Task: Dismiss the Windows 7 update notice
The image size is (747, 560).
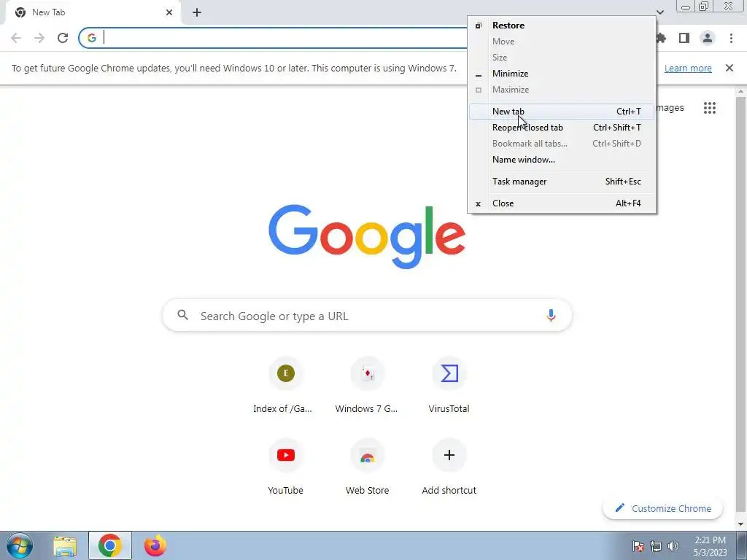Action: (x=729, y=68)
